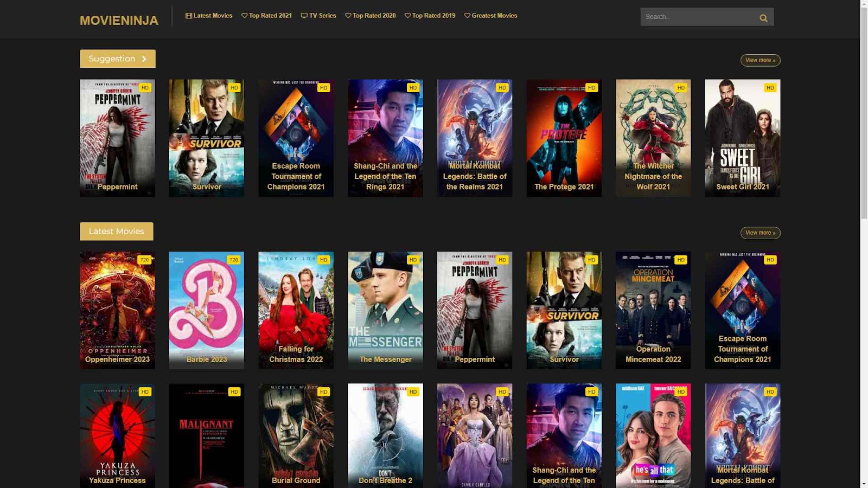The image size is (868, 488).
Task: Open Escape Room poster under Latest Movies
Action: pyautogui.click(x=743, y=310)
